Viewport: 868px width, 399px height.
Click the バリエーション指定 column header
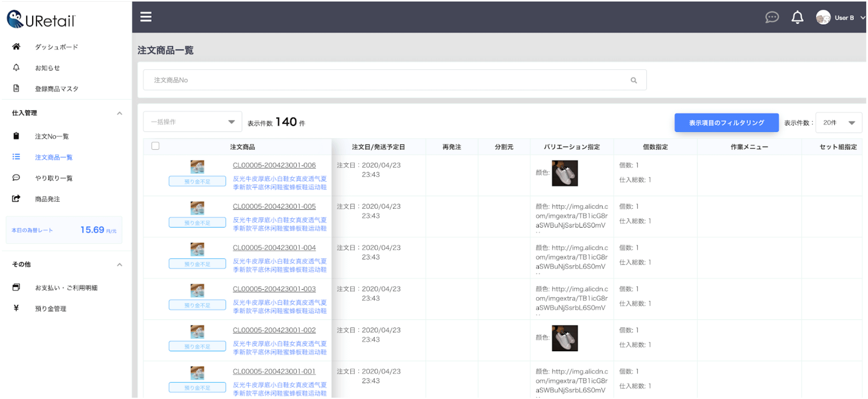[572, 147]
